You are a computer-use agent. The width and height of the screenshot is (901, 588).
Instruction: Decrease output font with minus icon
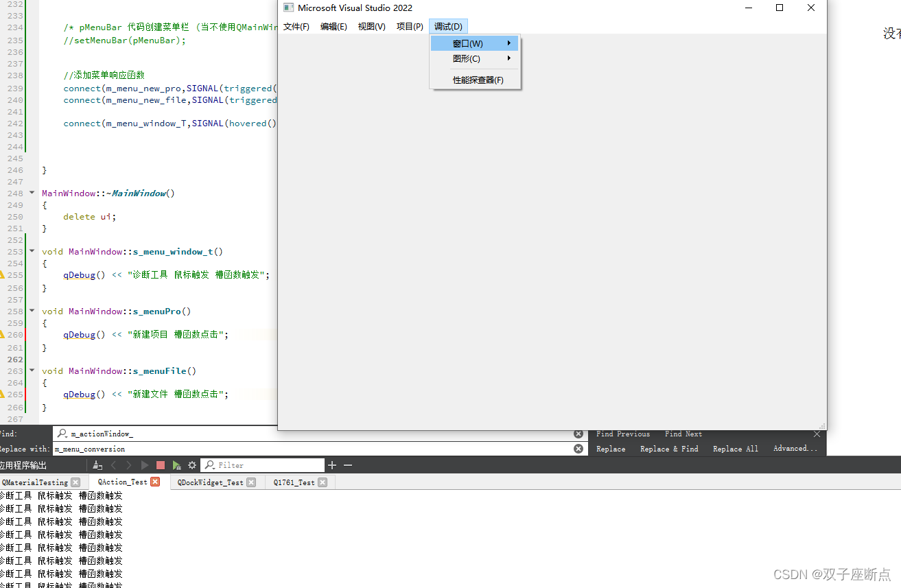pyautogui.click(x=348, y=465)
